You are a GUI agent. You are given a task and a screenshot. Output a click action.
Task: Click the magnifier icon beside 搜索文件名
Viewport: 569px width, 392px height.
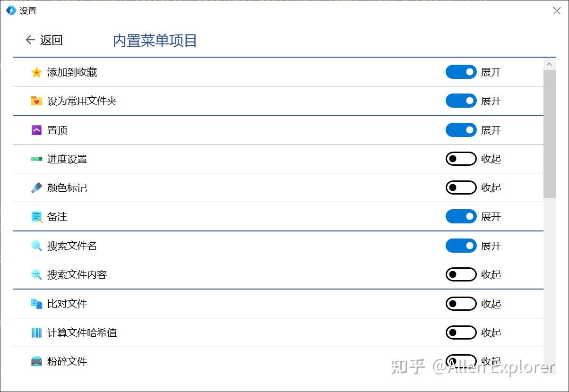[36, 246]
